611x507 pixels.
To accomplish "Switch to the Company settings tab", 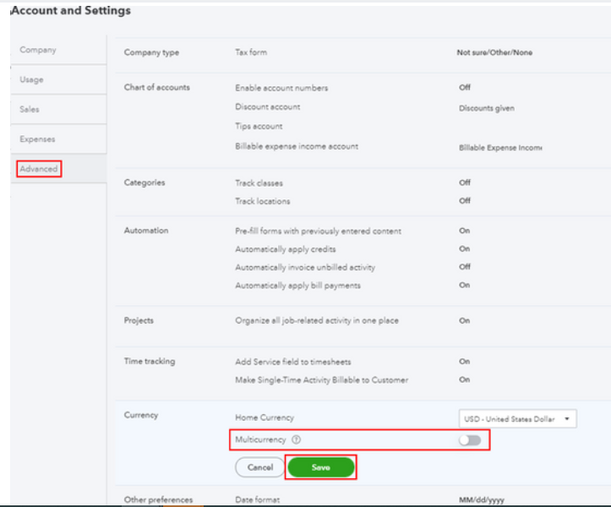I will click(x=38, y=50).
